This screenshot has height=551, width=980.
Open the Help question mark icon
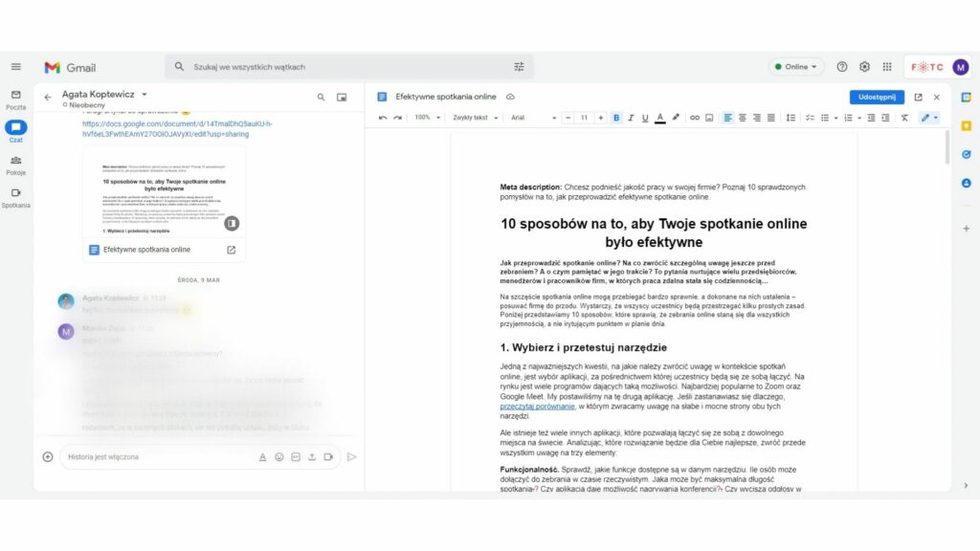click(842, 67)
